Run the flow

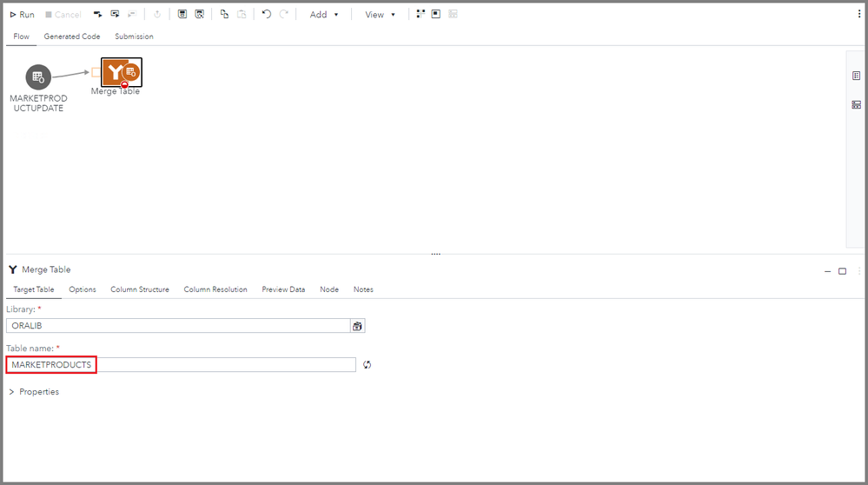[x=22, y=15]
